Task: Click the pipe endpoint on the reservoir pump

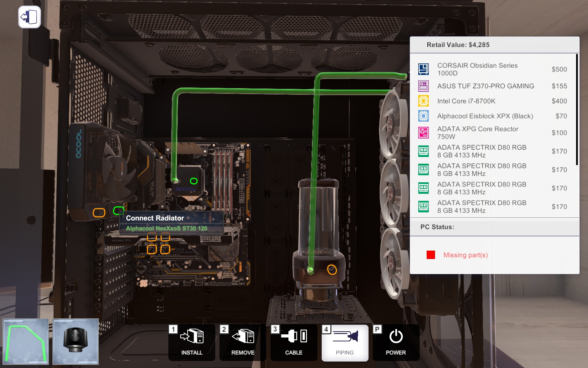Action: 310,270
